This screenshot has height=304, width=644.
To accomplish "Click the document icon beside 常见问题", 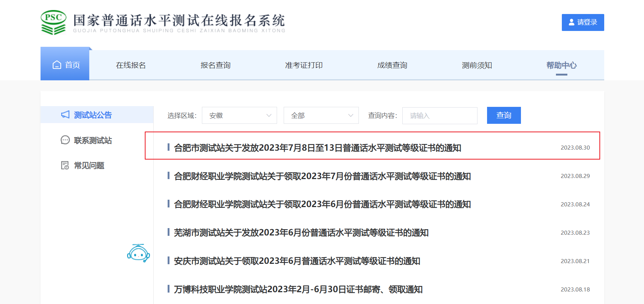I will [x=65, y=165].
